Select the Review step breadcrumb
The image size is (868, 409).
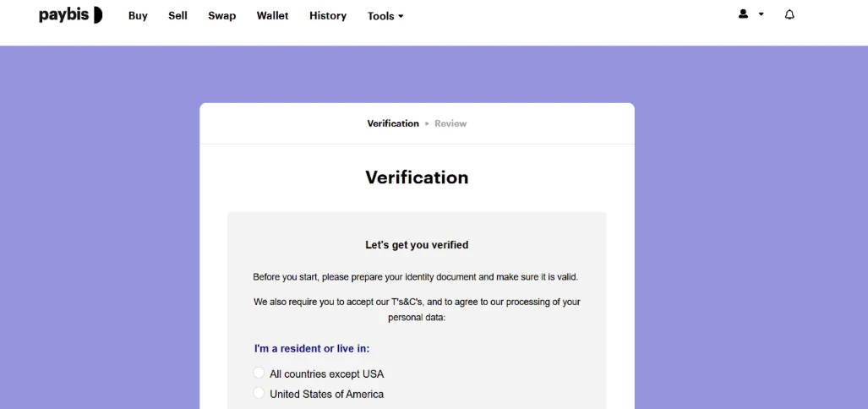(x=450, y=123)
